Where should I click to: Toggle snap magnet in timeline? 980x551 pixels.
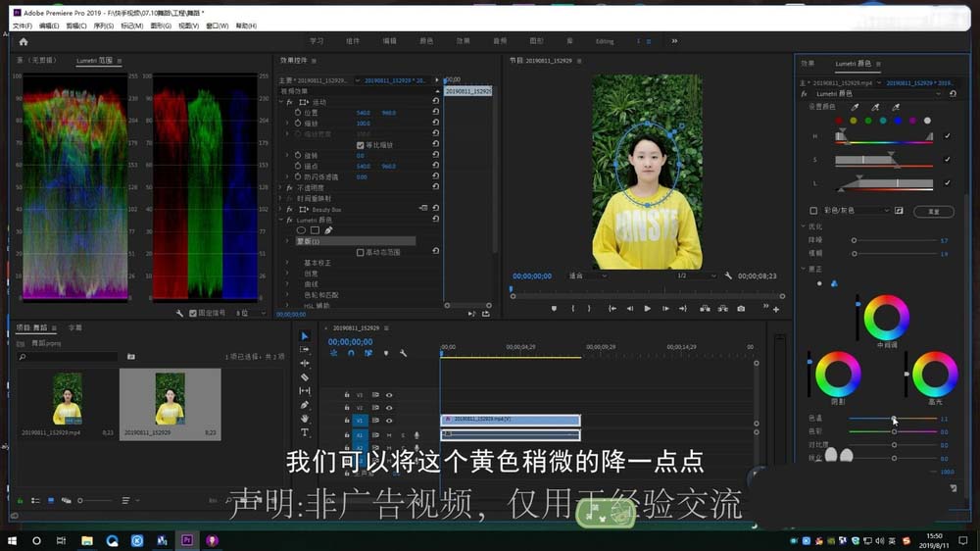[351, 353]
